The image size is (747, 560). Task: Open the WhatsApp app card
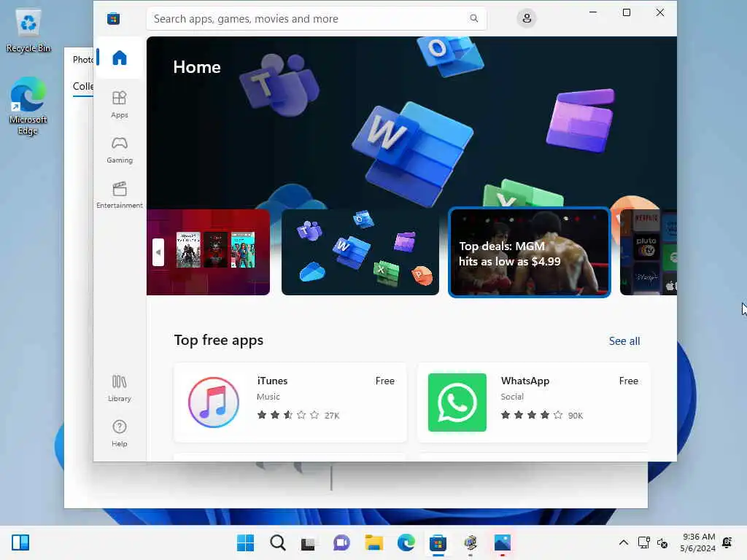[x=533, y=402]
